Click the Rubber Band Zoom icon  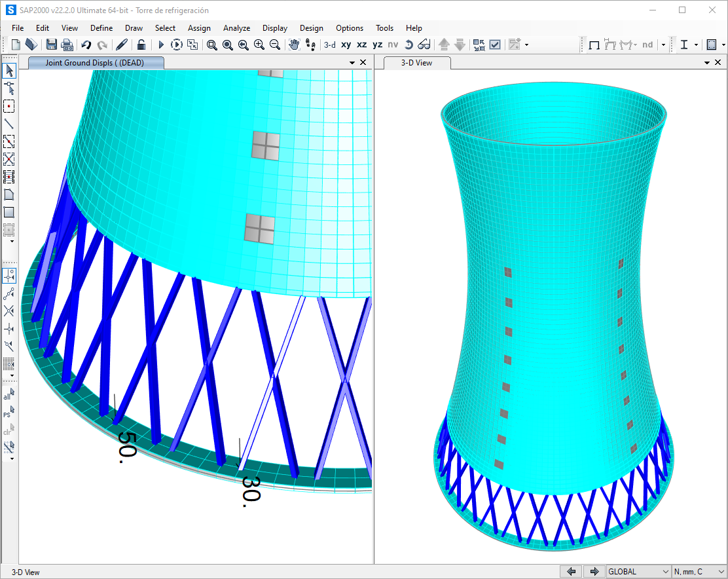tap(212, 45)
